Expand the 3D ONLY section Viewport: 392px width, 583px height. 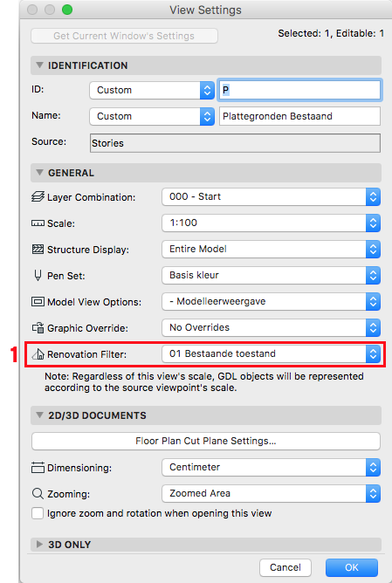coord(39,545)
